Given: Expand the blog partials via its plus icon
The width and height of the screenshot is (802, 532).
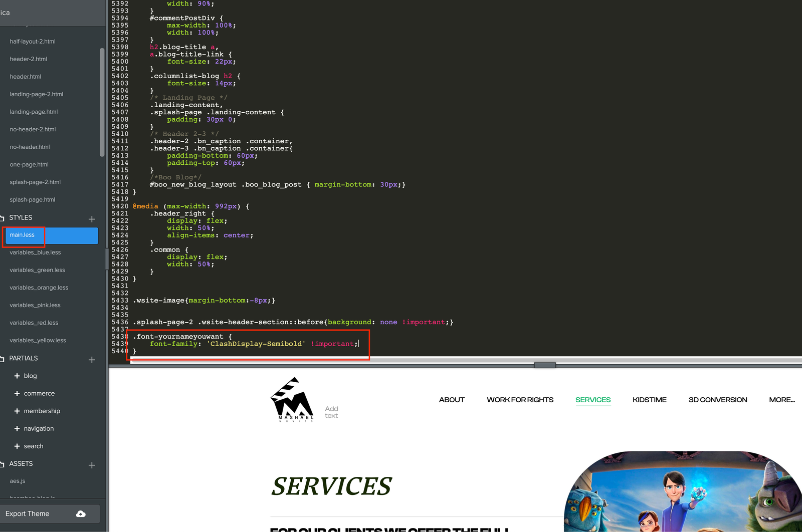Looking at the screenshot, I should click(x=17, y=376).
